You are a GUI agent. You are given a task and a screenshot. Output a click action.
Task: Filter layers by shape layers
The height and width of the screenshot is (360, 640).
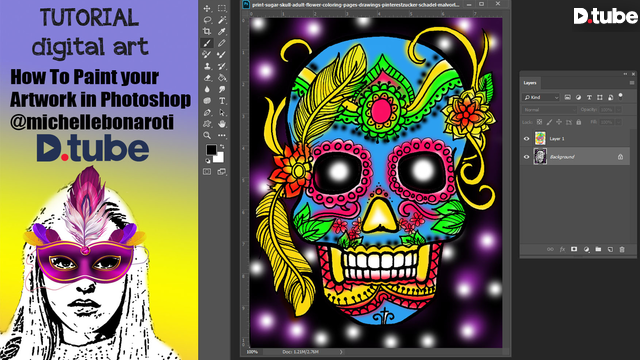coord(600,97)
